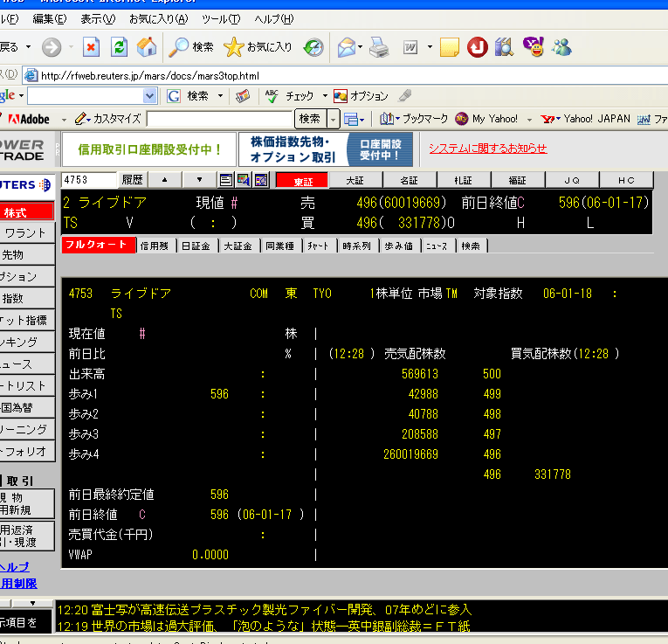The height and width of the screenshot is (644, 668).
Task: Switch to チャート tab
Action: (x=318, y=246)
